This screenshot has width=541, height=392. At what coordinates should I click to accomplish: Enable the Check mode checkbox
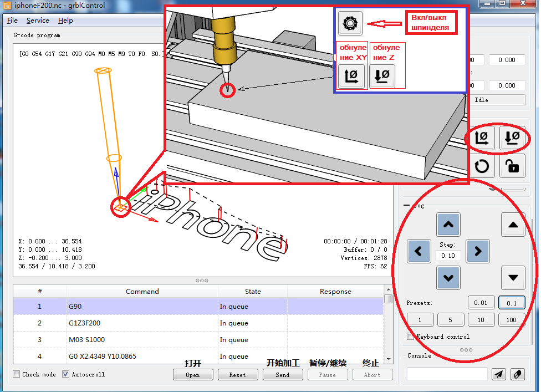[16, 374]
